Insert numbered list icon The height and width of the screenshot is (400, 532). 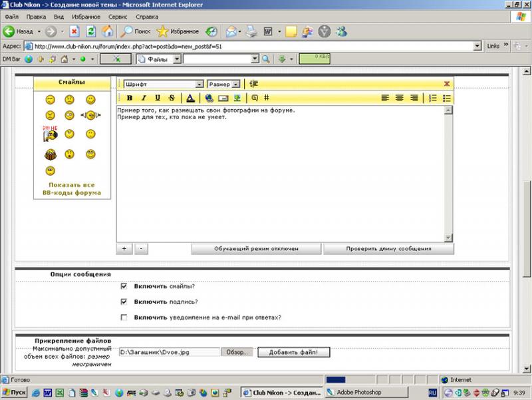433,98
